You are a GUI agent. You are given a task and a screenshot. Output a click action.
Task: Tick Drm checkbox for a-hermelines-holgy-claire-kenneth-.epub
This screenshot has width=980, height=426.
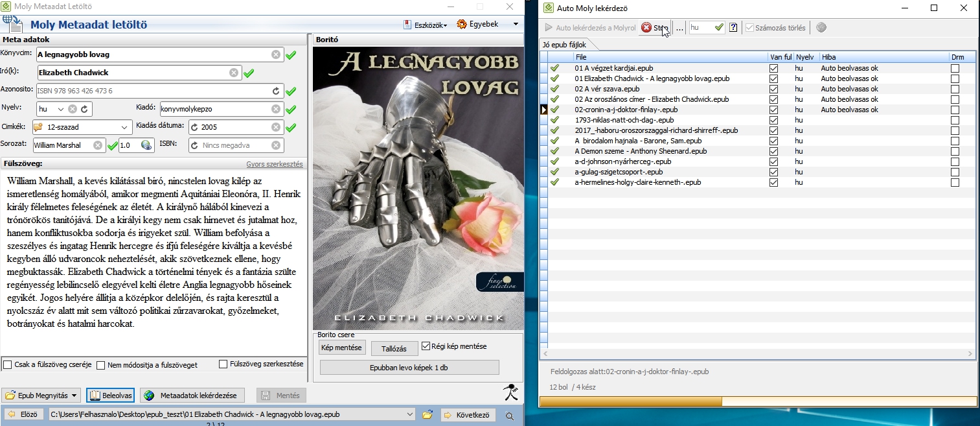click(x=955, y=182)
